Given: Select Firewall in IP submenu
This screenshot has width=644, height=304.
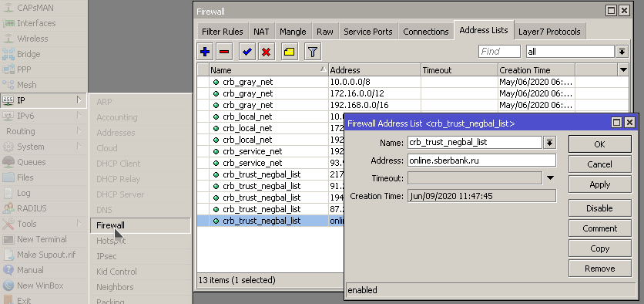Looking at the screenshot, I should point(140,225).
